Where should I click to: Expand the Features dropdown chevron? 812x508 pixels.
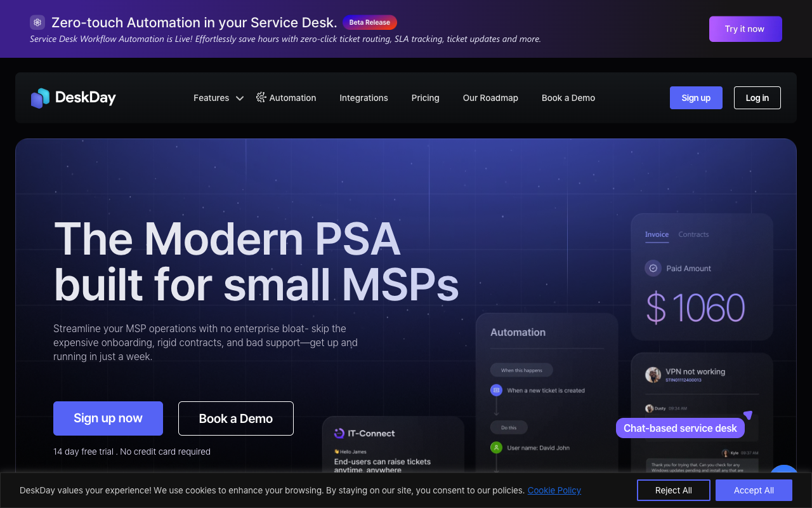coord(240,98)
